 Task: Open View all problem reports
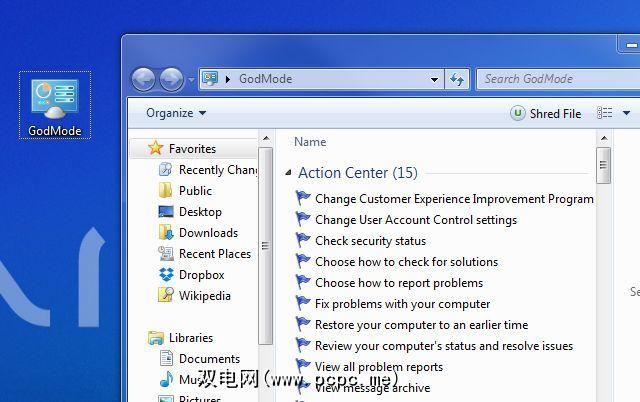379,367
